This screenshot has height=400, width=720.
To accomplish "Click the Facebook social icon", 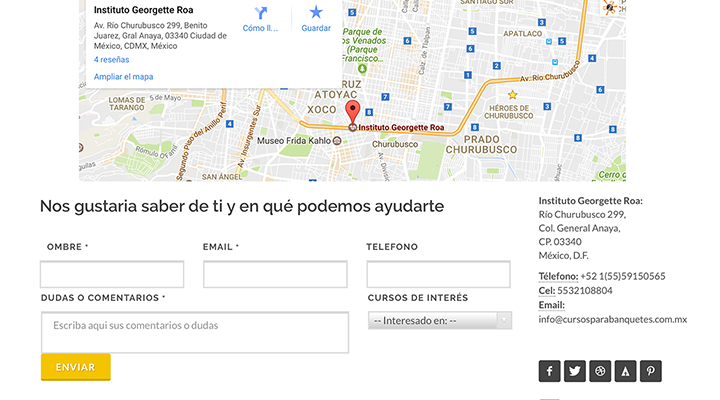I will tap(549, 371).
